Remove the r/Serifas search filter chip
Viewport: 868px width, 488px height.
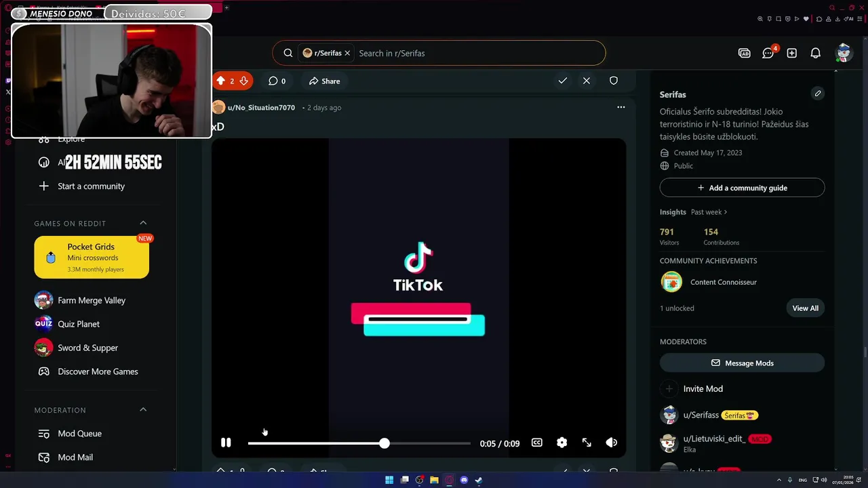(x=347, y=53)
